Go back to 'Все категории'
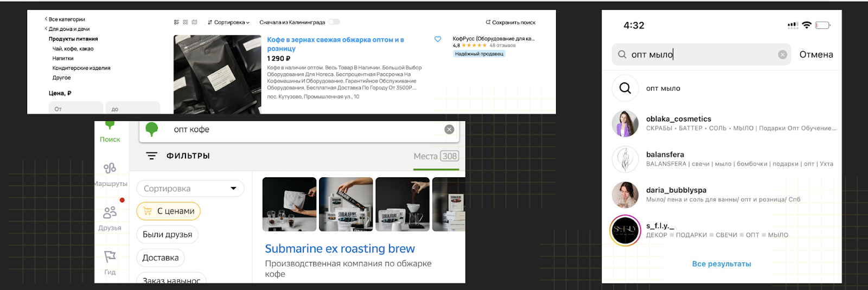The image size is (868, 290). click(x=65, y=19)
